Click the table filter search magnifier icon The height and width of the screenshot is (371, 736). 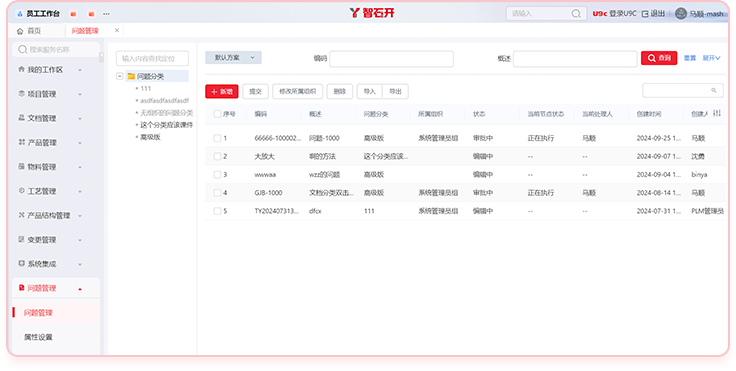pyautogui.click(x=713, y=91)
